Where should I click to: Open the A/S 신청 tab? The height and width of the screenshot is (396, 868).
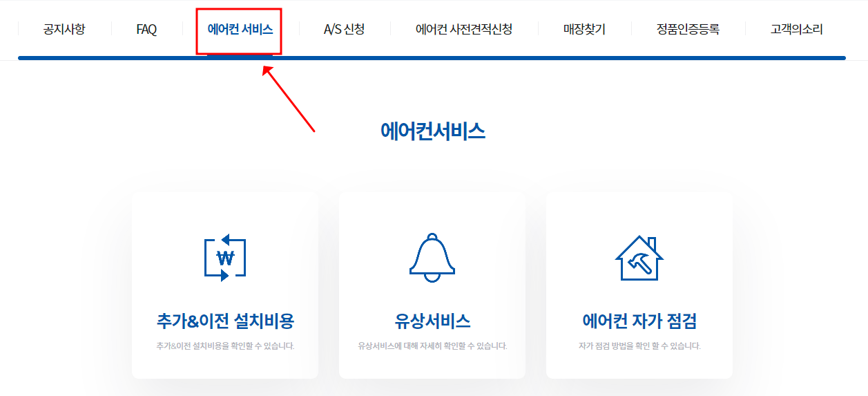point(344,30)
